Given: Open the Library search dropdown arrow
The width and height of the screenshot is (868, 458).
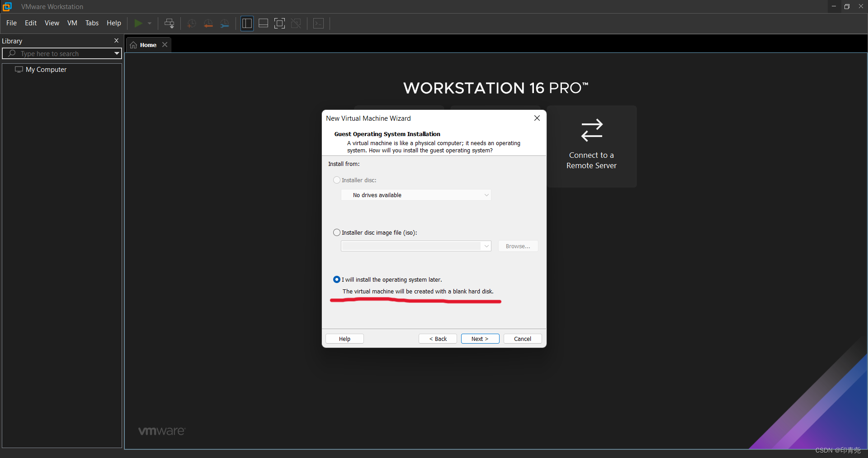Looking at the screenshot, I should pos(117,53).
